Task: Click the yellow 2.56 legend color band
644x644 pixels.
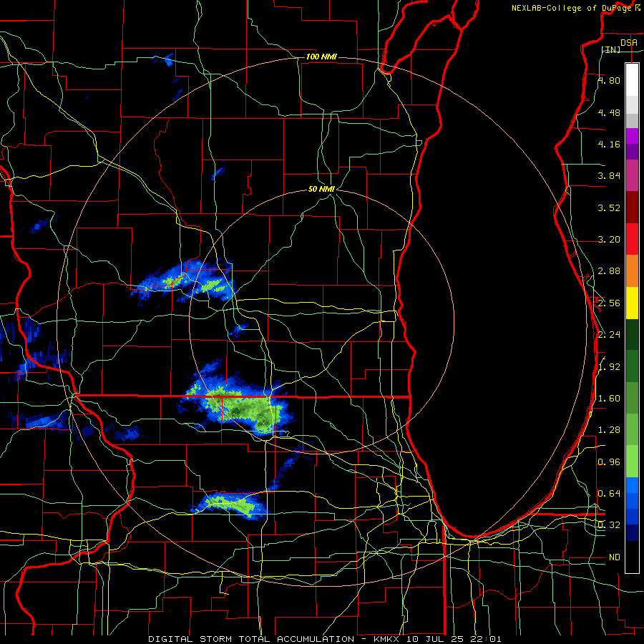Action: [632, 303]
